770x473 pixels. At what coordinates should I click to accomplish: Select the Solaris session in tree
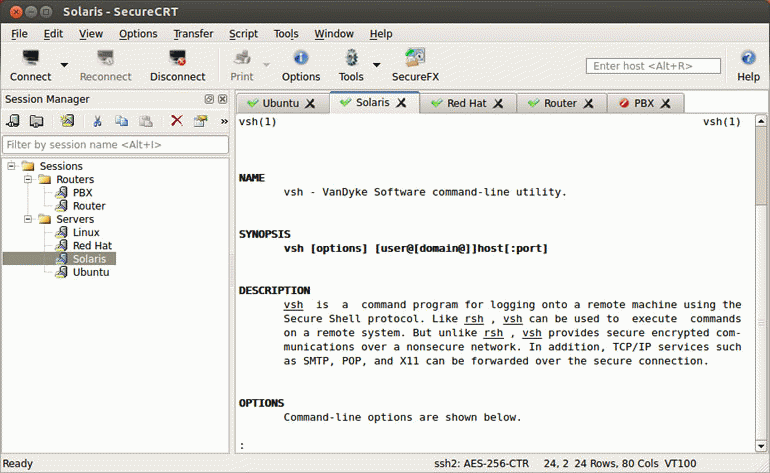click(89, 259)
